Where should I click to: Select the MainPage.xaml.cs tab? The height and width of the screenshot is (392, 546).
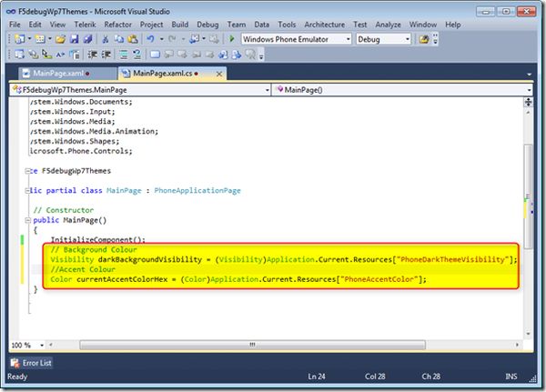164,72
